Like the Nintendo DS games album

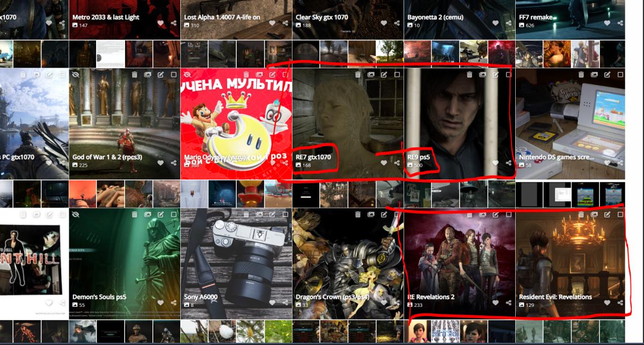[x=607, y=163]
